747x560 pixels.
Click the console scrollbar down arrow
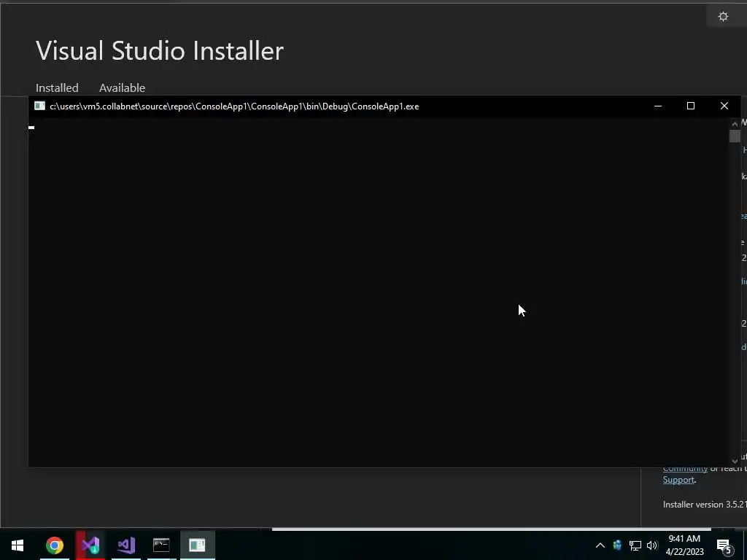pos(735,461)
